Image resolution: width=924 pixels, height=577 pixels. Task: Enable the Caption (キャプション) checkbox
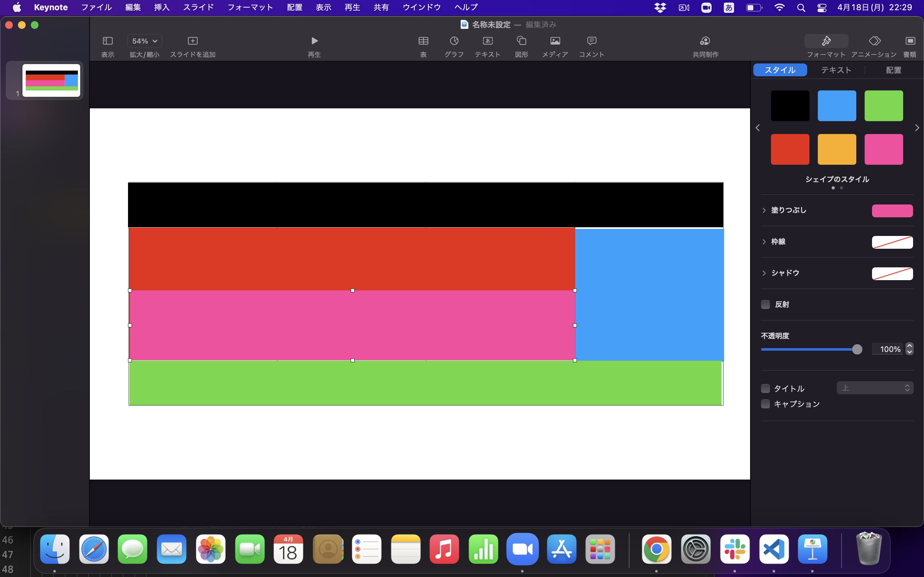[x=766, y=404]
